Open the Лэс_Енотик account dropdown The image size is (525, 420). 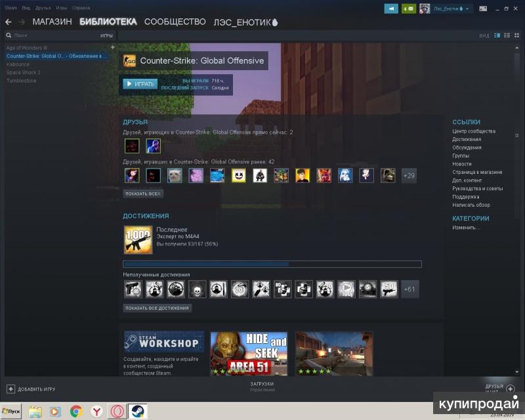click(451, 9)
